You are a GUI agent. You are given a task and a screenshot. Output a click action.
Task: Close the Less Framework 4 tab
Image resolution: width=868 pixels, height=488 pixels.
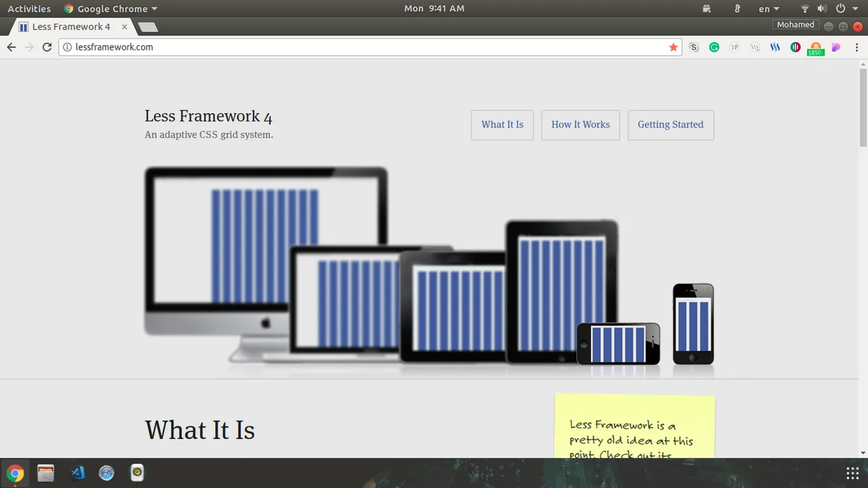124,26
